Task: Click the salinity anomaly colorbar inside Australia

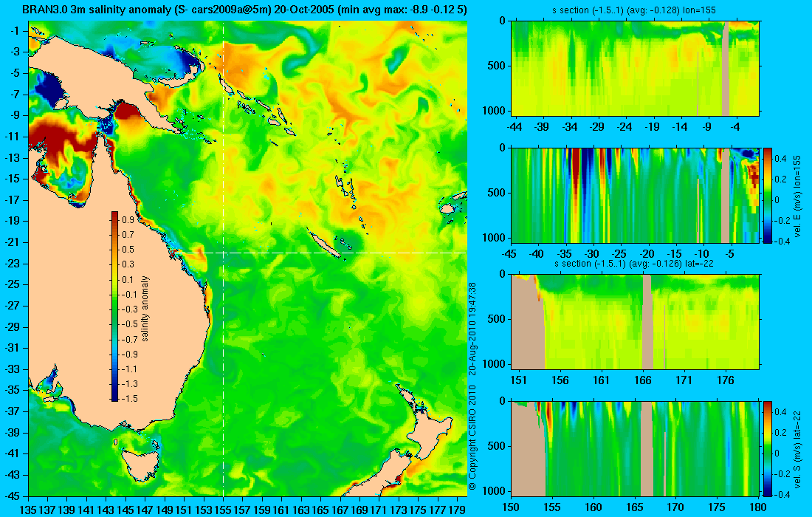Action: tap(114, 306)
